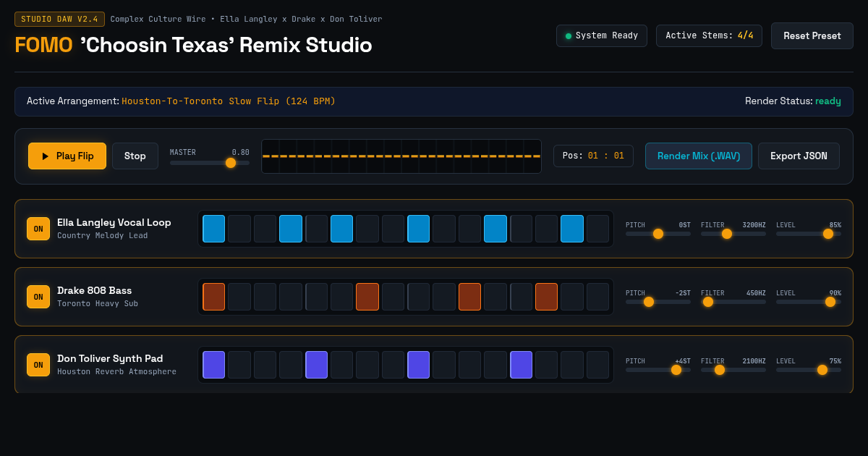Set LEVEL slider for Drake 808 Bass
The image size is (868, 456).
[x=809, y=302]
